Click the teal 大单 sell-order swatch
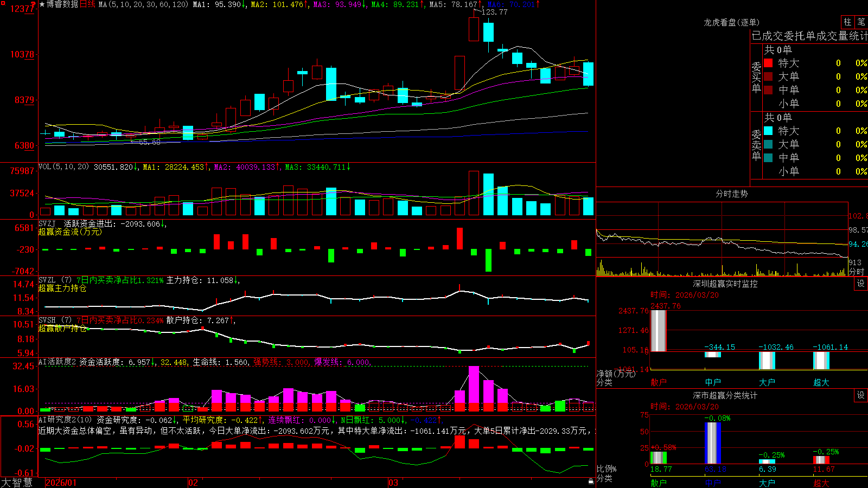Viewport: 868px width, 488px height. [768, 144]
